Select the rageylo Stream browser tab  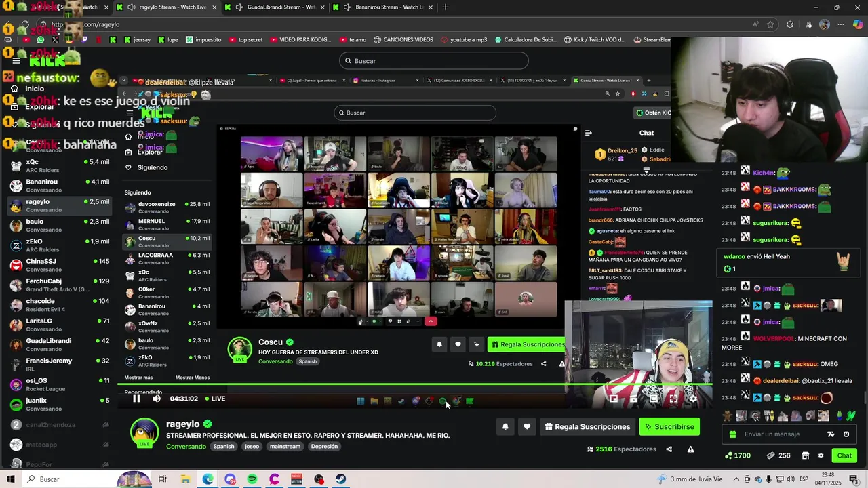[166, 7]
